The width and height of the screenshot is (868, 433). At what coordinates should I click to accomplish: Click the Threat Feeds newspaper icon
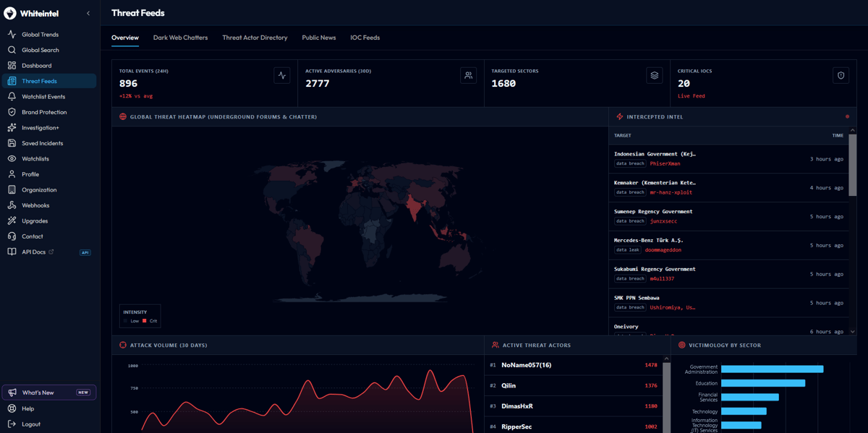coord(12,81)
